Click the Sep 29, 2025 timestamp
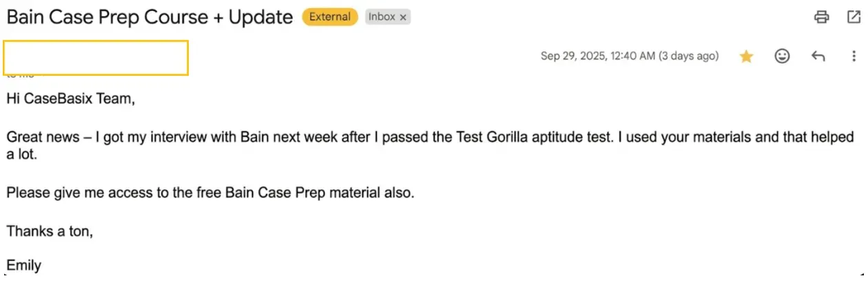Screen dimensions: 868x285 (597, 56)
